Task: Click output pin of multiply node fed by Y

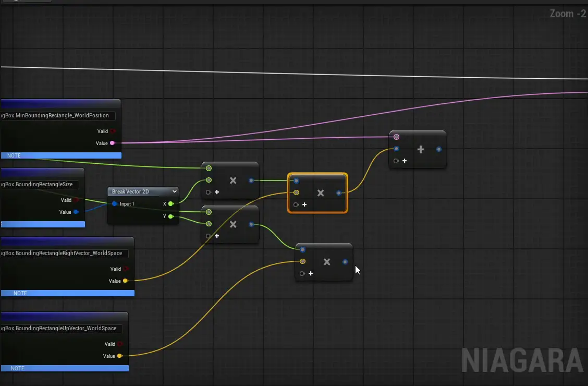Action: [251, 224]
